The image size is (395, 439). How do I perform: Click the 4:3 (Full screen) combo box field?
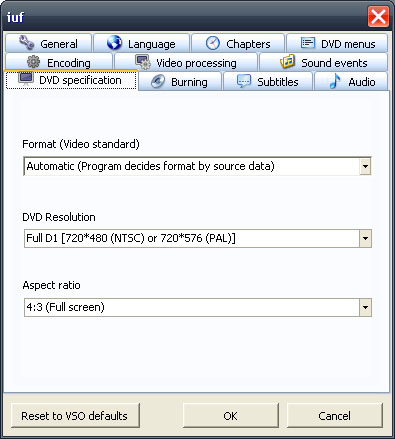pos(197,307)
